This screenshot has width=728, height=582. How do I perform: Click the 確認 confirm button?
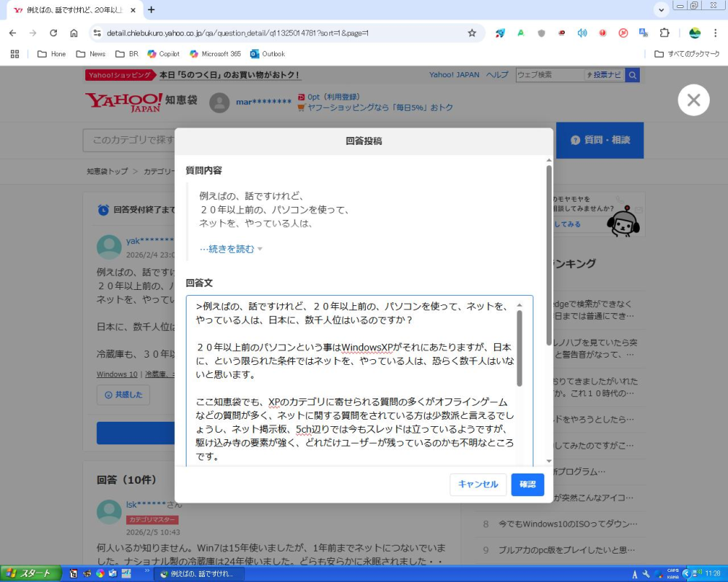[528, 484]
